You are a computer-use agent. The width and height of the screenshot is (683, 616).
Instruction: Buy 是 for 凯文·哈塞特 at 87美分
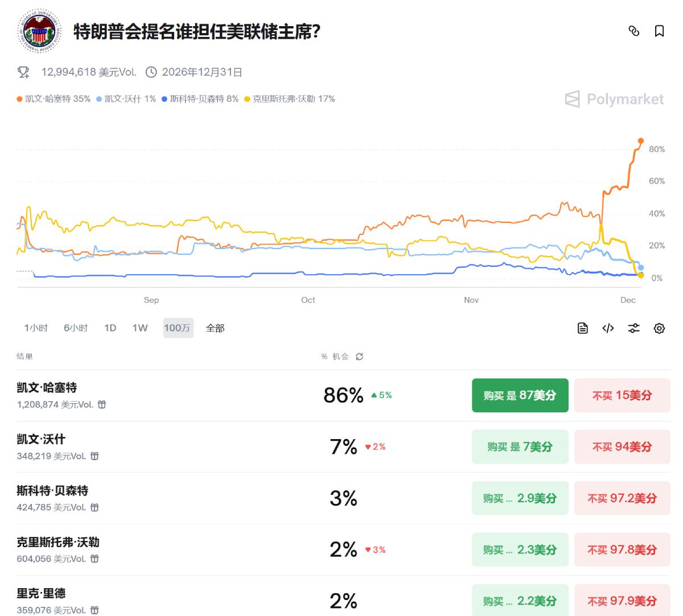click(x=520, y=395)
